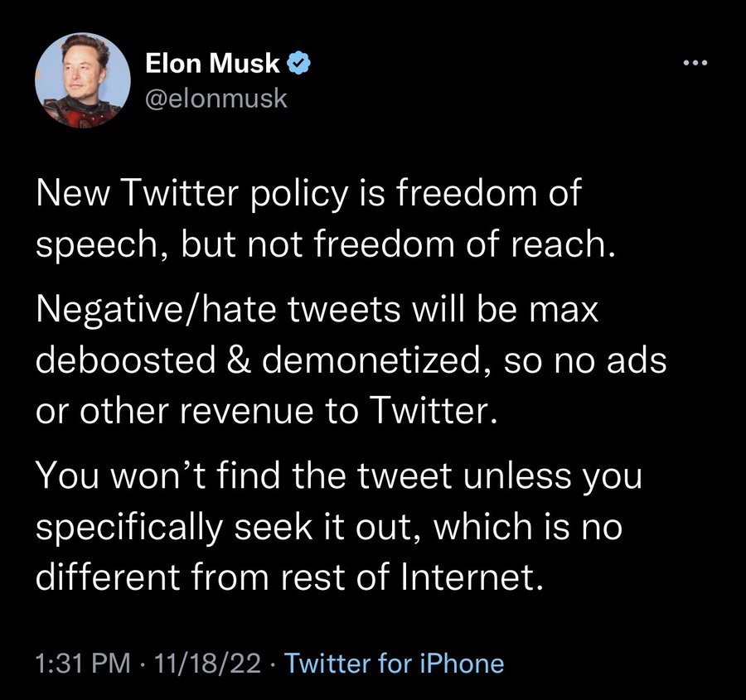The image size is (746, 700).
Task: Click the line starting 'You won't find'
Action: [339, 477]
